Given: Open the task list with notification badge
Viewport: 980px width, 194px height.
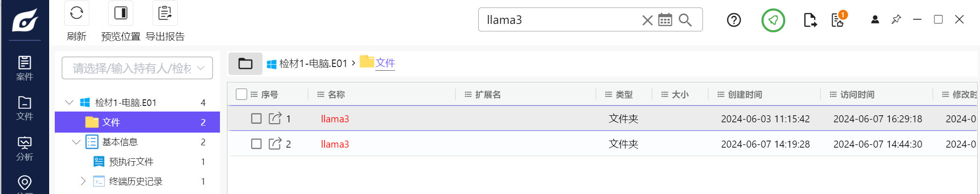Looking at the screenshot, I should (x=838, y=20).
